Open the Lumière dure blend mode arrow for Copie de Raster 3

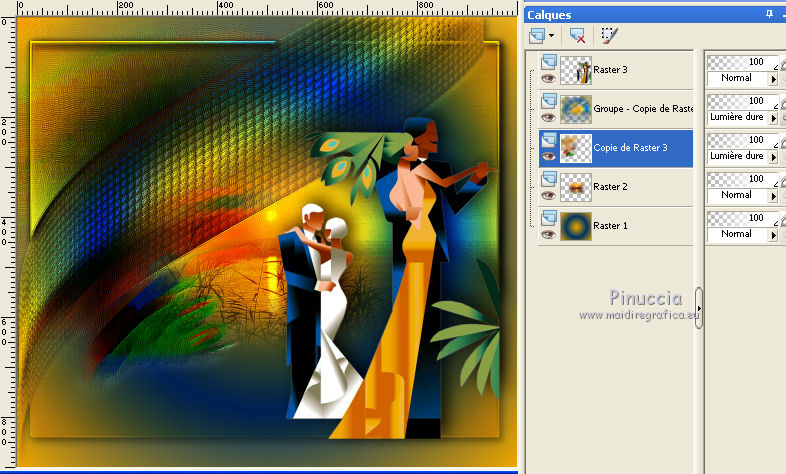773,157
